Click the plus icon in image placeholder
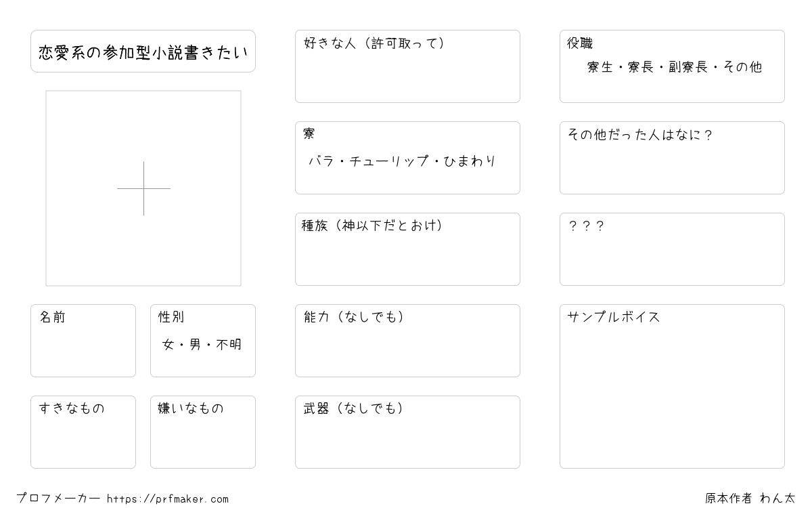The width and height of the screenshot is (812, 508). coord(143,188)
